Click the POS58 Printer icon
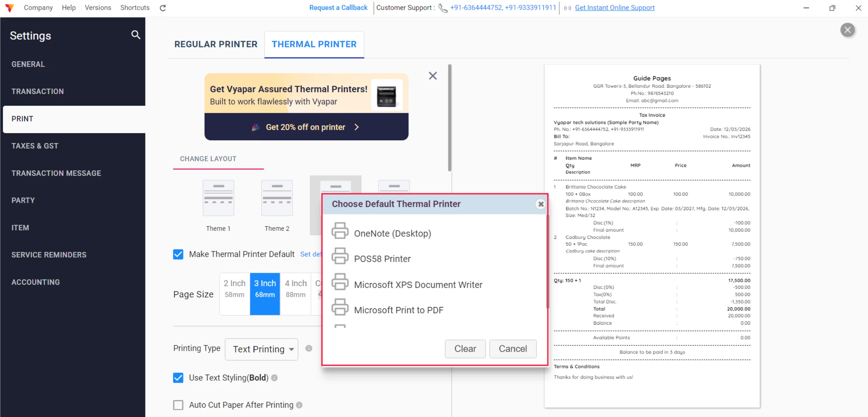The width and height of the screenshot is (868, 417). tap(340, 256)
